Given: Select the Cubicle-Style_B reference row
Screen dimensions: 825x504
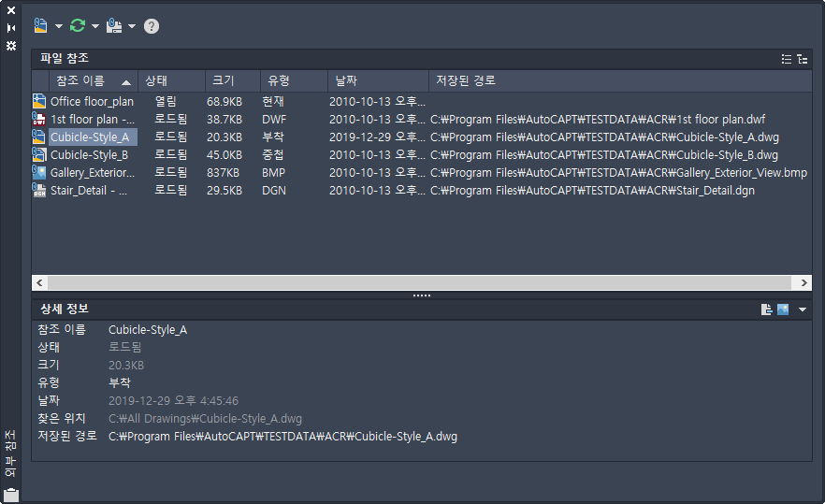Looking at the screenshot, I should [x=422, y=155].
